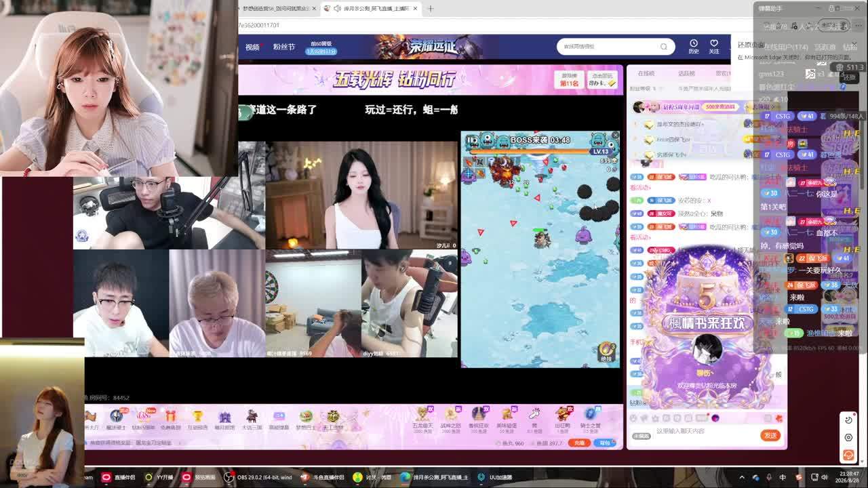The image size is (868, 488).
Task: Click the 五载光辉 钻粉同行 banner
Action: 394,79
